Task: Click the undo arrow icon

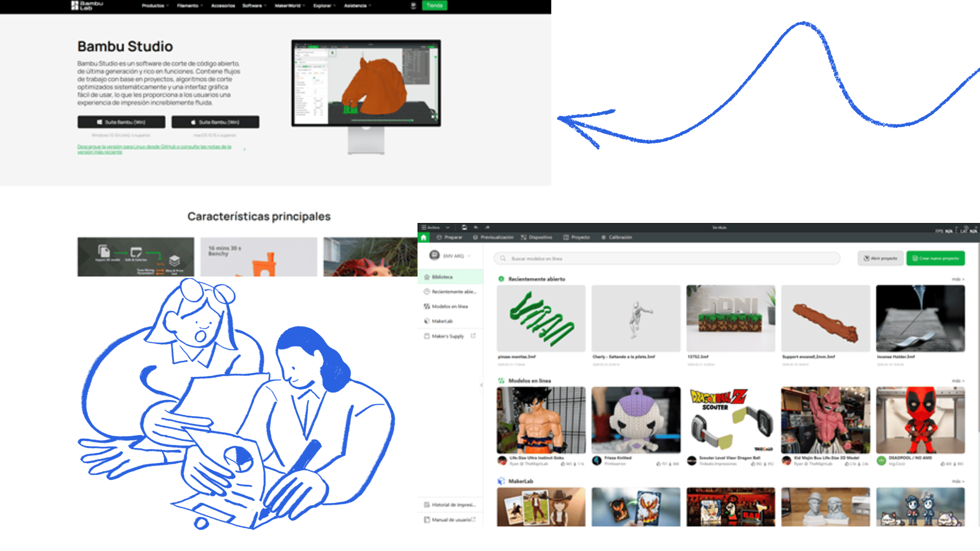Action: click(x=476, y=228)
